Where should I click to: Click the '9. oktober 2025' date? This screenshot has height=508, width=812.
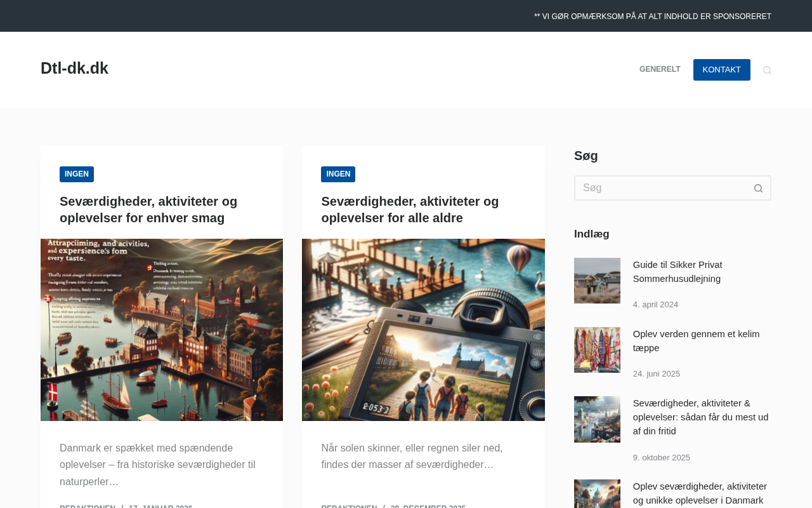pyautogui.click(x=662, y=458)
